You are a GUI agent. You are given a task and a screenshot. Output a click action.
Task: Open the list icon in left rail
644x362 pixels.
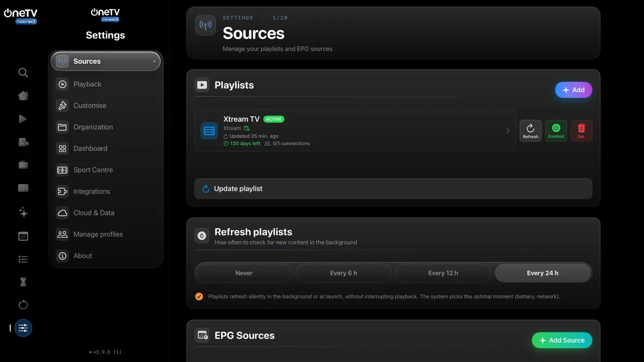click(x=23, y=259)
